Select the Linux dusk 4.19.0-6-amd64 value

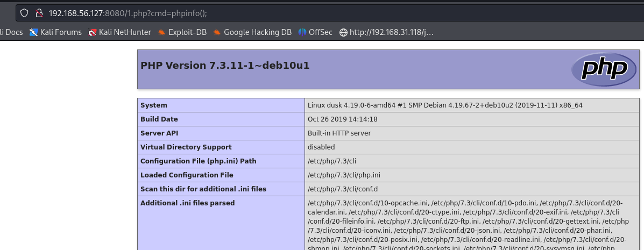445,105
